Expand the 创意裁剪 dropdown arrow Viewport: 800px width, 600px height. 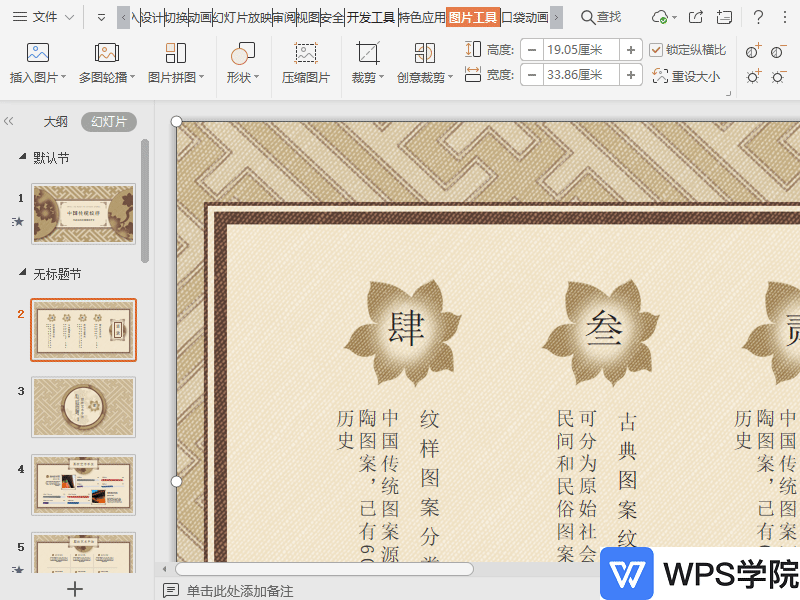coord(451,78)
